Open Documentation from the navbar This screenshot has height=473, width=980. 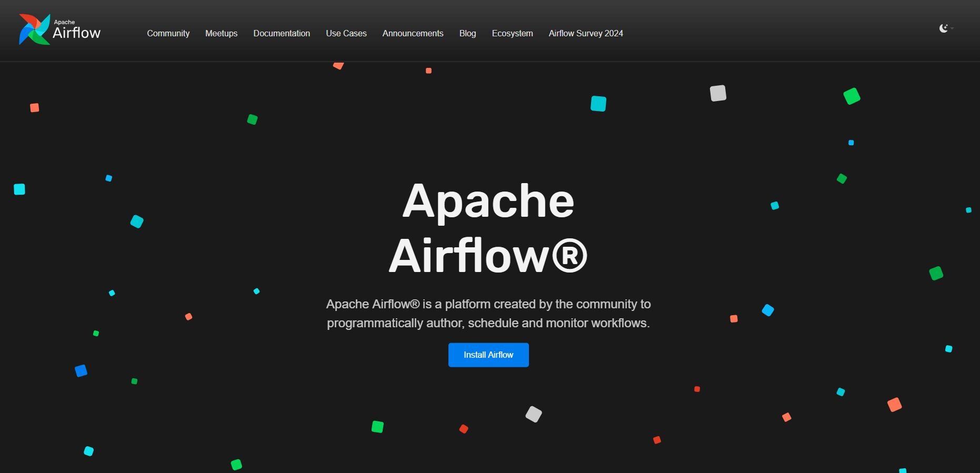(x=282, y=33)
